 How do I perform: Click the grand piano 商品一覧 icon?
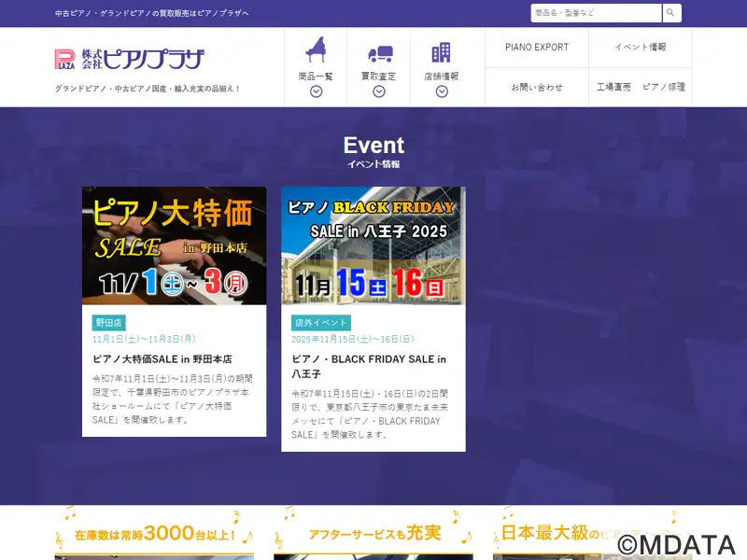point(316,49)
